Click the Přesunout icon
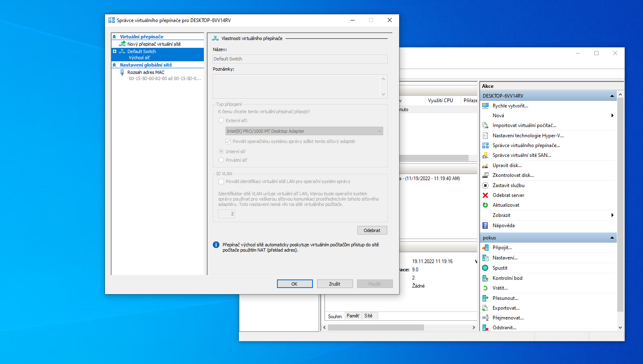The image size is (643, 364). tap(485, 298)
